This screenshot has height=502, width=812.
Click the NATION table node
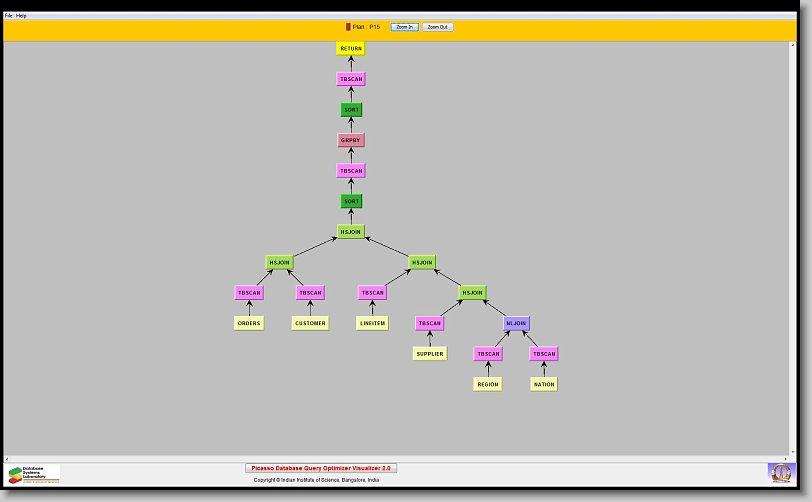point(544,384)
